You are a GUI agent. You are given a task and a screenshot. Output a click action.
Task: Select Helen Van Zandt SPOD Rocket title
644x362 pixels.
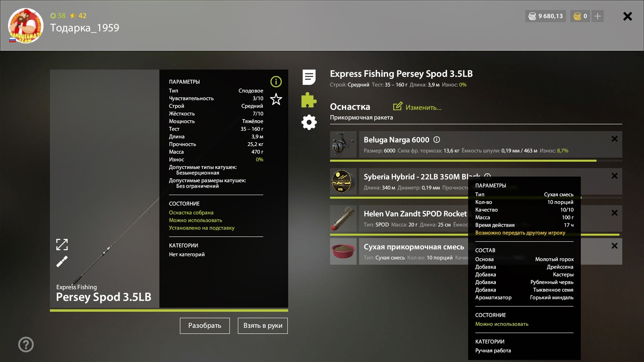415,214
